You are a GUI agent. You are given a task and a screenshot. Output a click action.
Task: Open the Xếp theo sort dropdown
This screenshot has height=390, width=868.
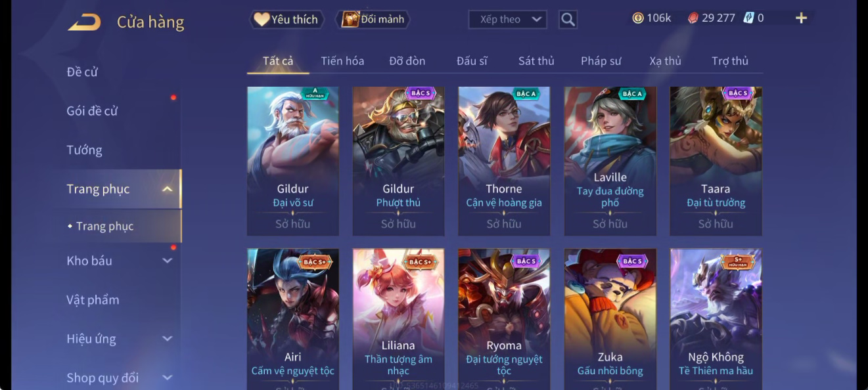[x=507, y=20]
